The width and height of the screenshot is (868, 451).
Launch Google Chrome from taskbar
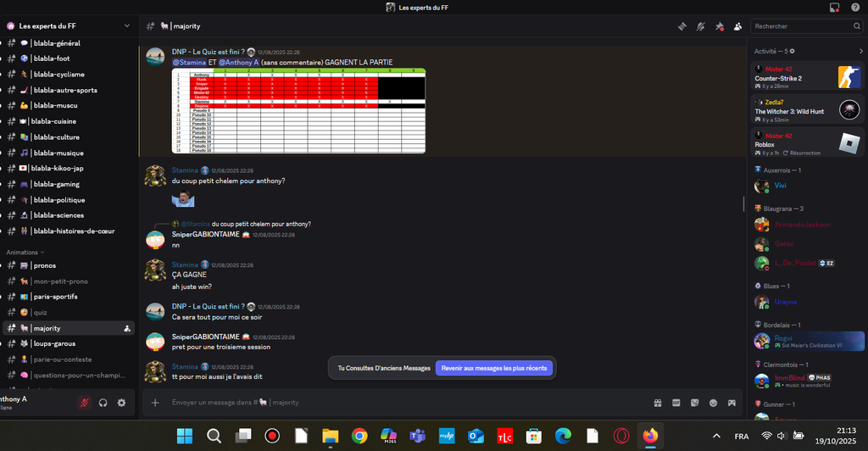[x=359, y=436]
